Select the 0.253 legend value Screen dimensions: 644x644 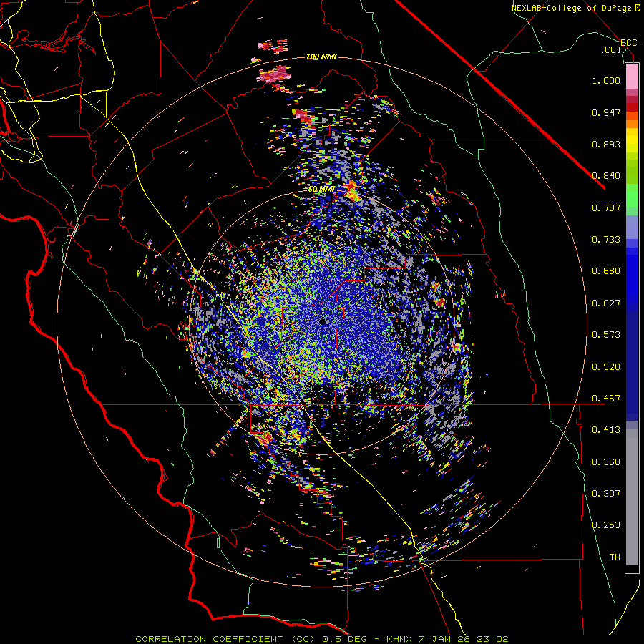tap(606, 525)
